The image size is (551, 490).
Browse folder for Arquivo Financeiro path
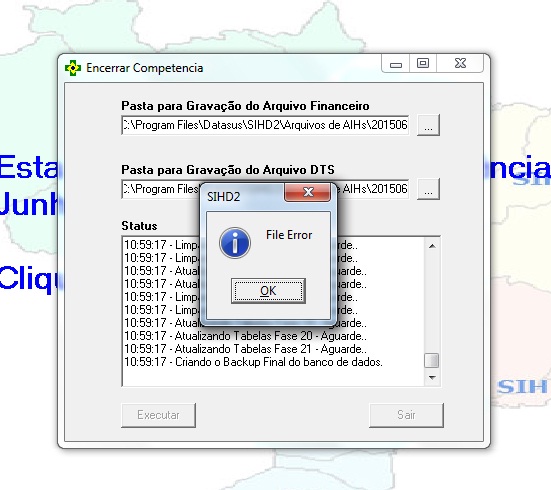428,125
